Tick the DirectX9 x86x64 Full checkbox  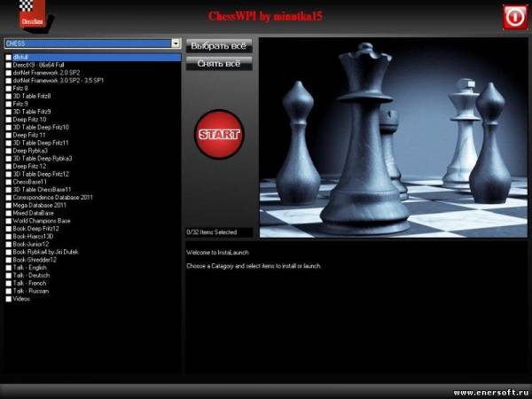pyautogui.click(x=9, y=65)
